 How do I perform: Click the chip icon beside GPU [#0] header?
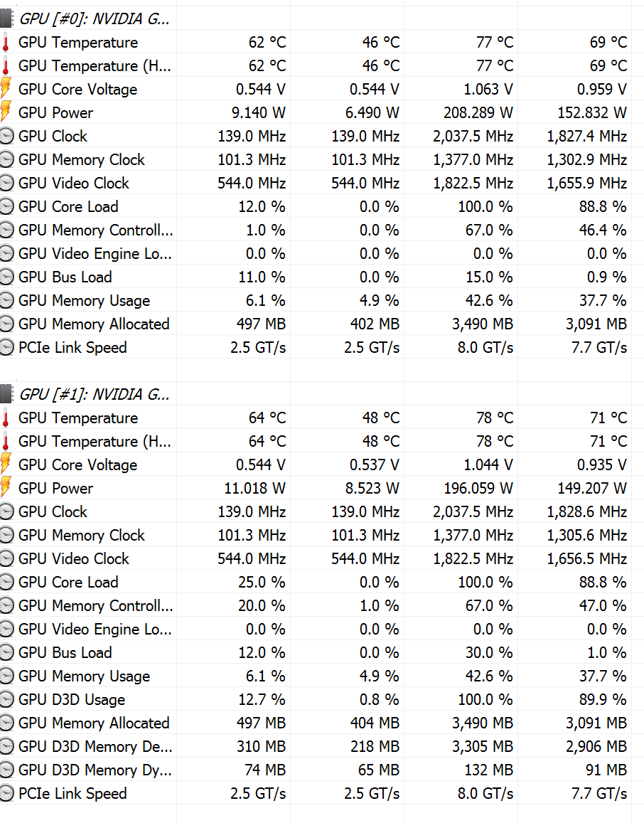[6, 18]
